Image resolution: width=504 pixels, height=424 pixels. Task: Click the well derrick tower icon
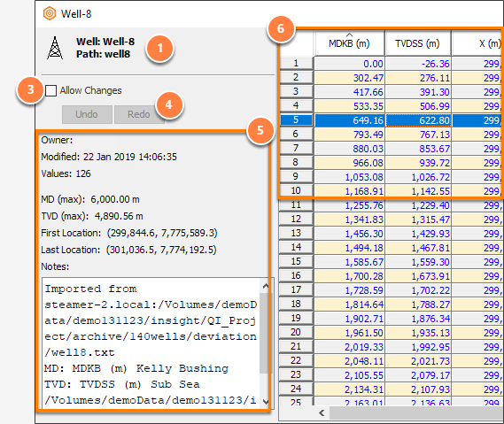(x=55, y=48)
